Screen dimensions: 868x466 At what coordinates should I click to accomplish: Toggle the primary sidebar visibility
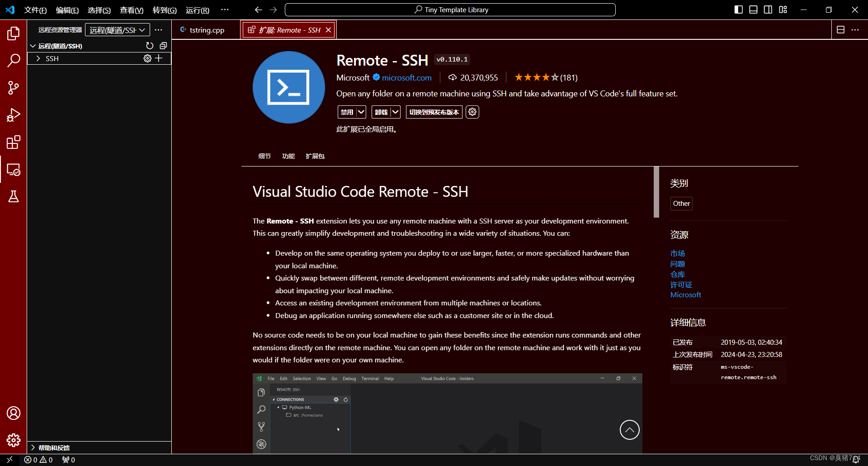[x=738, y=9]
